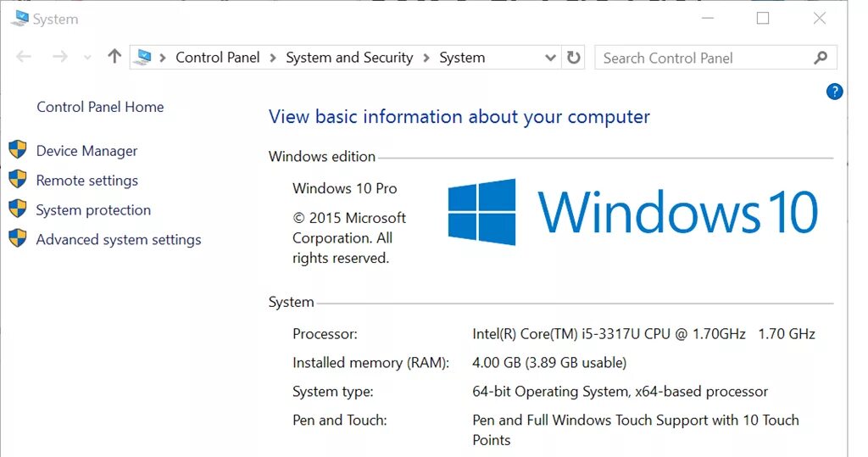Screen dimensions: 868x457
Task: Click the shield icon beside System protection
Action: pos(18,209)
